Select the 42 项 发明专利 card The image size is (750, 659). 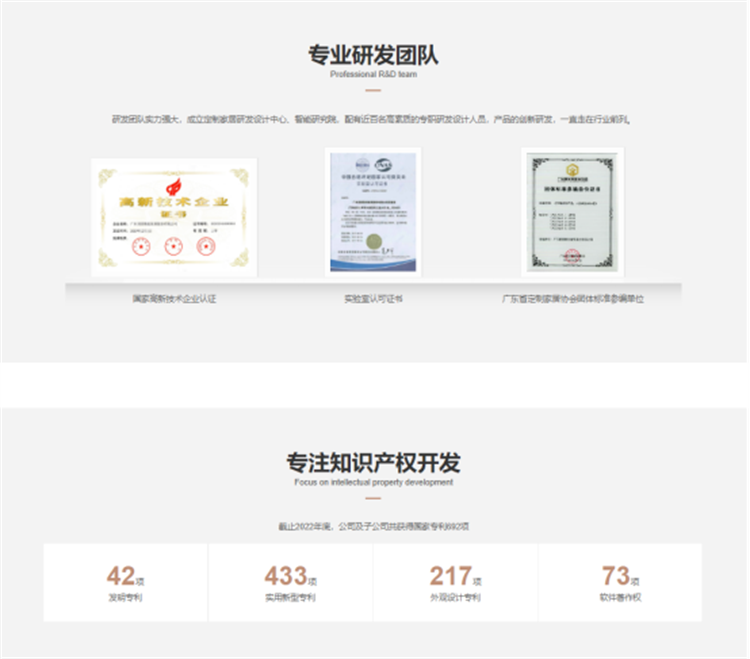[x=126, y=582]
